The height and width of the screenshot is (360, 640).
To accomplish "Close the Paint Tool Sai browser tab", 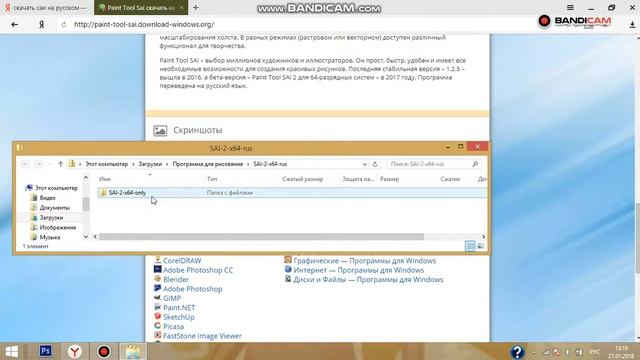I will [182, 7].
